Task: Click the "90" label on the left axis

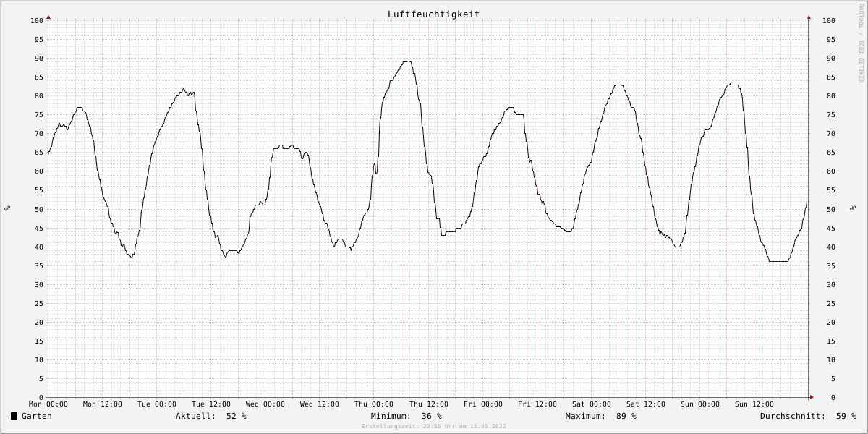Action: click(39, 59)
